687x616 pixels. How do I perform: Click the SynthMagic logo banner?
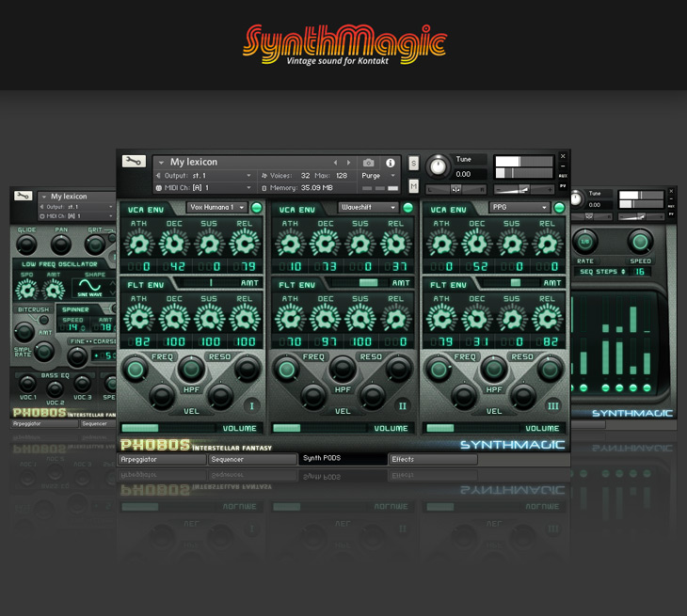click(344, 44)
